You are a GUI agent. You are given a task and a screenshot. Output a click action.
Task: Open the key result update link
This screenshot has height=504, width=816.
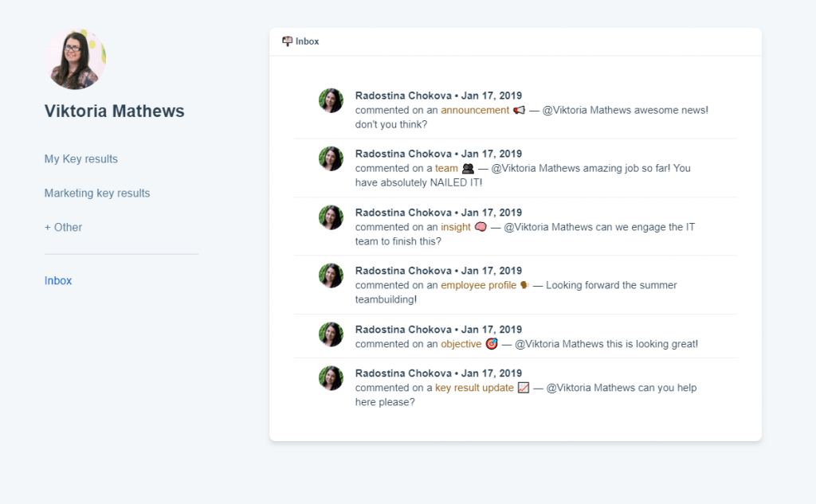[474, 388]
